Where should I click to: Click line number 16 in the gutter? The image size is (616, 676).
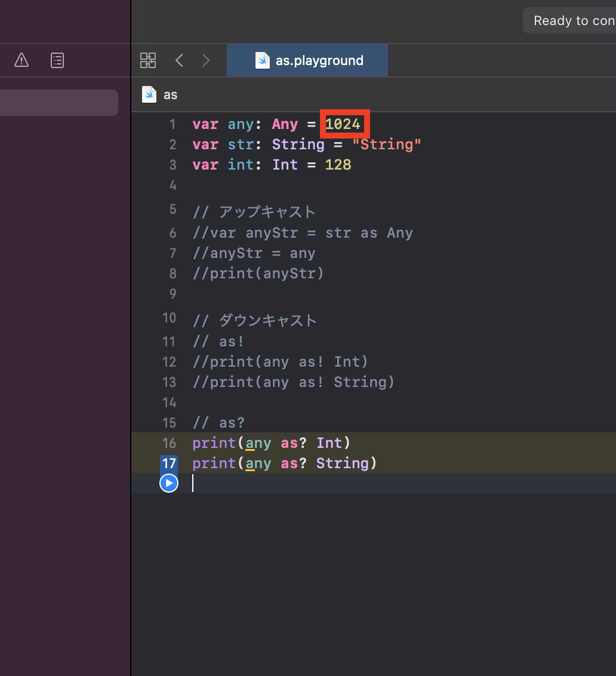(169, 443)
